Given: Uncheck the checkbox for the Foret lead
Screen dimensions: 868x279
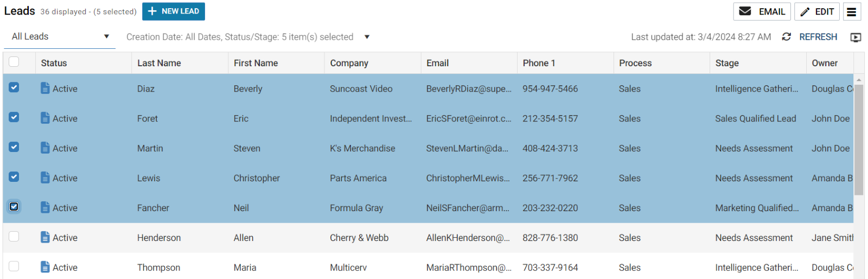Looking at the screenshot, I should [14, 117].
